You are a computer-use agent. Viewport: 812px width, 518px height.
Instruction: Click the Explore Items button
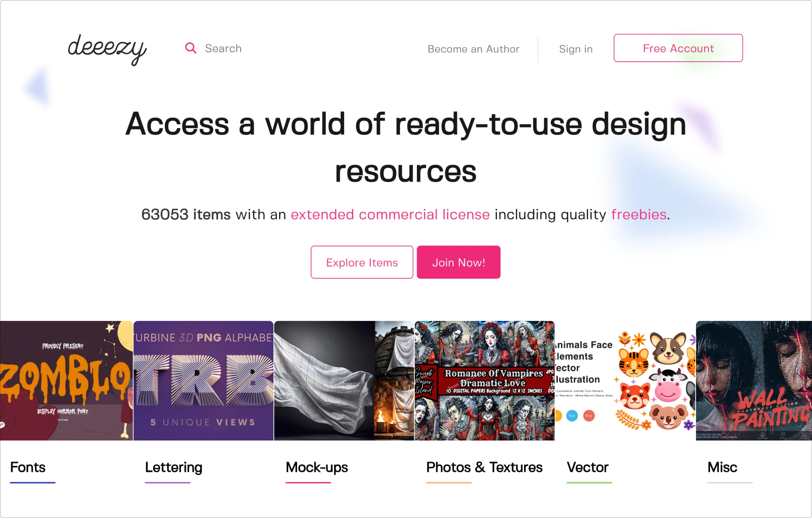click(362, 262)
